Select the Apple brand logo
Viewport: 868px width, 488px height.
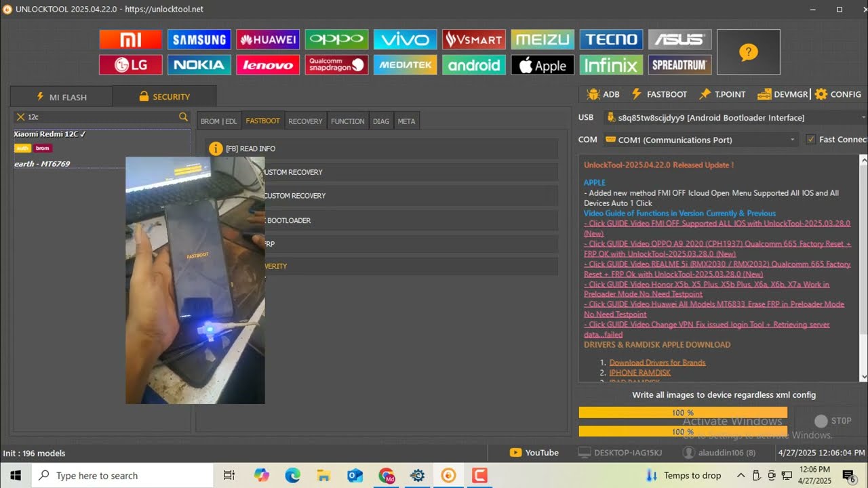click(x=542, y=65)
